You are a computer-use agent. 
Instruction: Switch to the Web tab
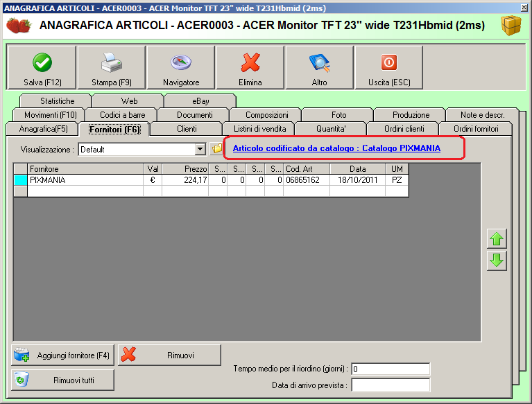(129, 101)
